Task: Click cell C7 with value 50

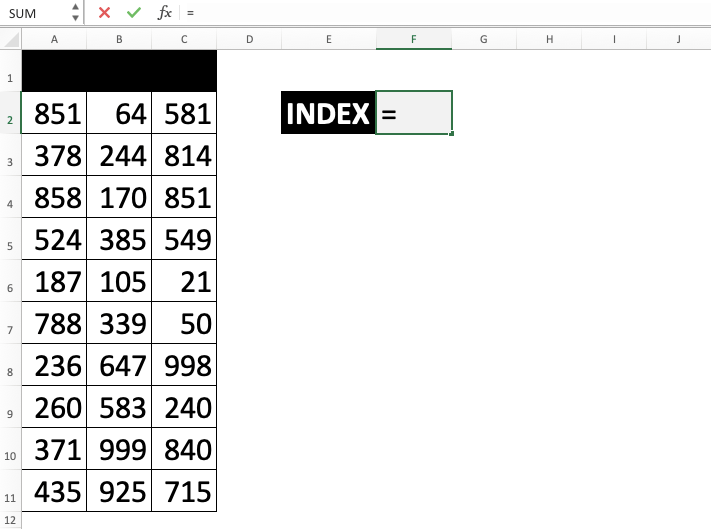Action: pyautogui.click(x=184, y=323)
